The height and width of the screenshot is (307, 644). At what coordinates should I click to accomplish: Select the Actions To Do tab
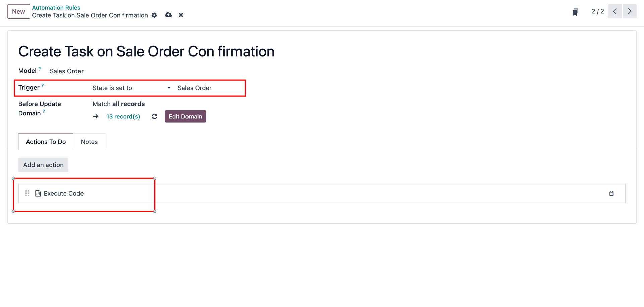(46, 142)
